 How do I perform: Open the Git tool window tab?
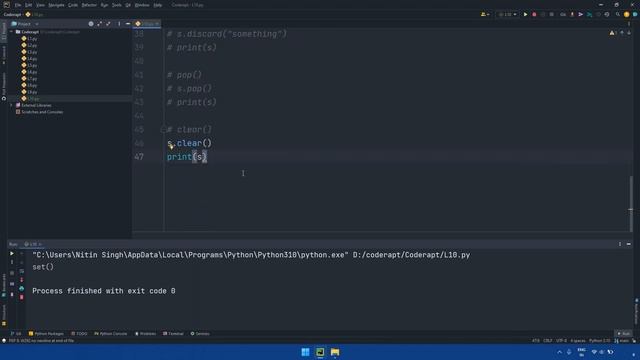[16, 333]
